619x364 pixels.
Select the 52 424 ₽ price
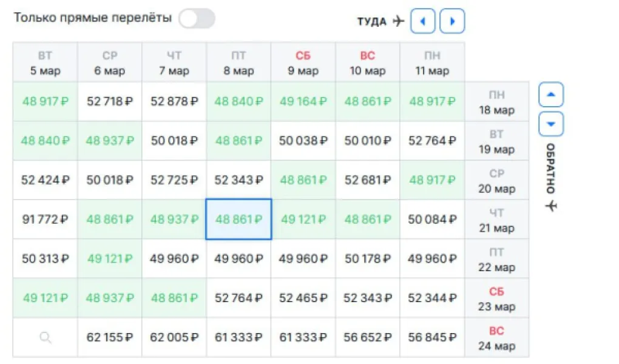(46, 180)
